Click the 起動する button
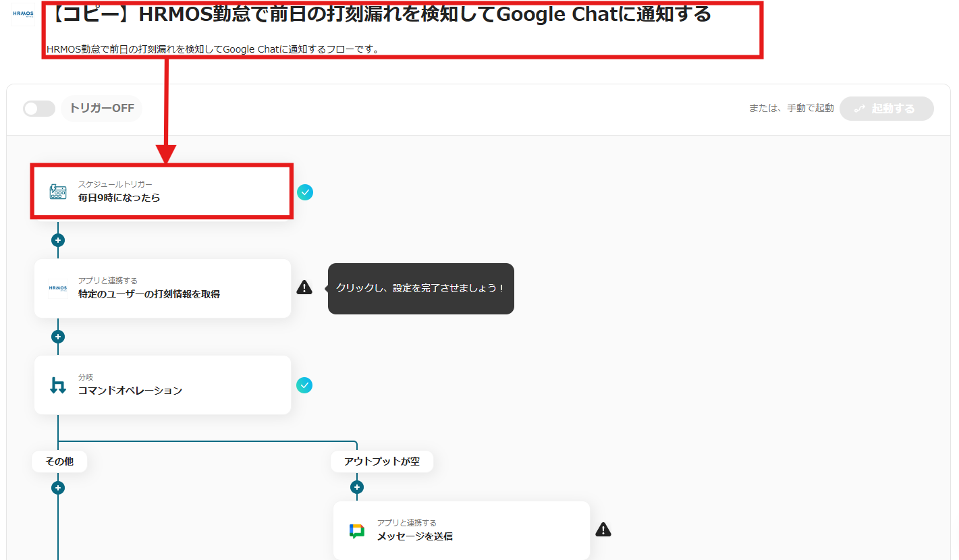Screen dimensions: 959x560 pyautogui.click(x=886, y=109)
